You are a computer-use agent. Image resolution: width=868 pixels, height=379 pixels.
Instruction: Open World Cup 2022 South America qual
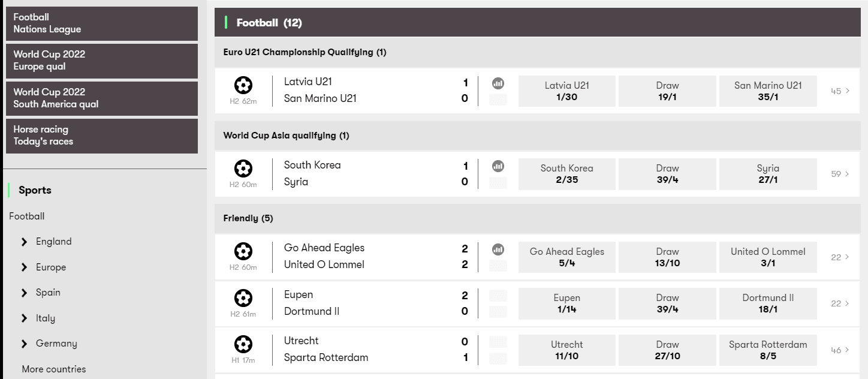pos(102,98)
